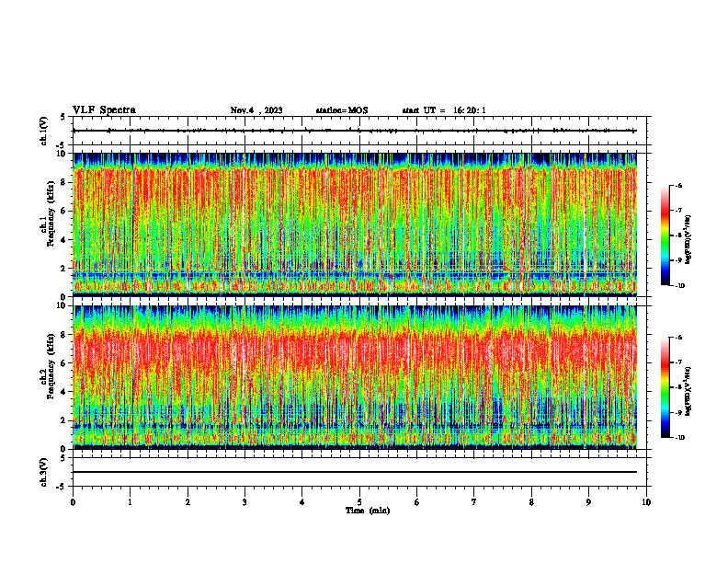Click the ch.3 flat voltage trace
Viewport: 728px width, 563px height.
pyautogui.click(x=355, y=472)
